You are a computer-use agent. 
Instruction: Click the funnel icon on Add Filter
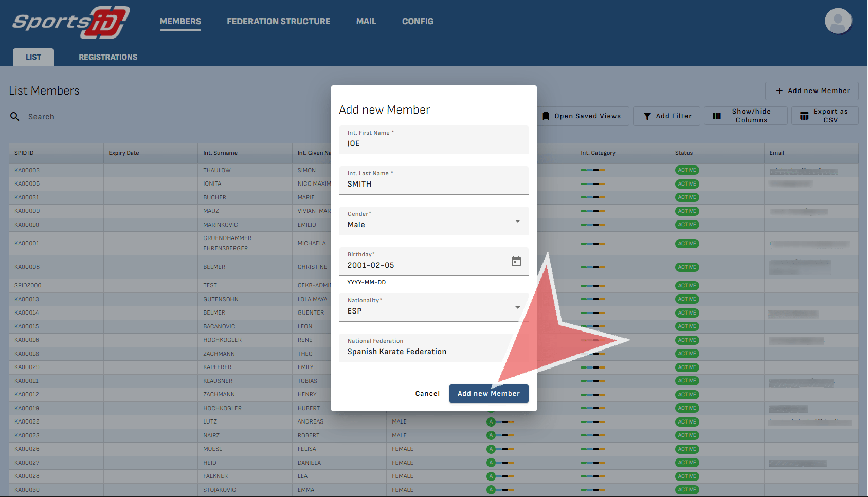coord(647,116)
